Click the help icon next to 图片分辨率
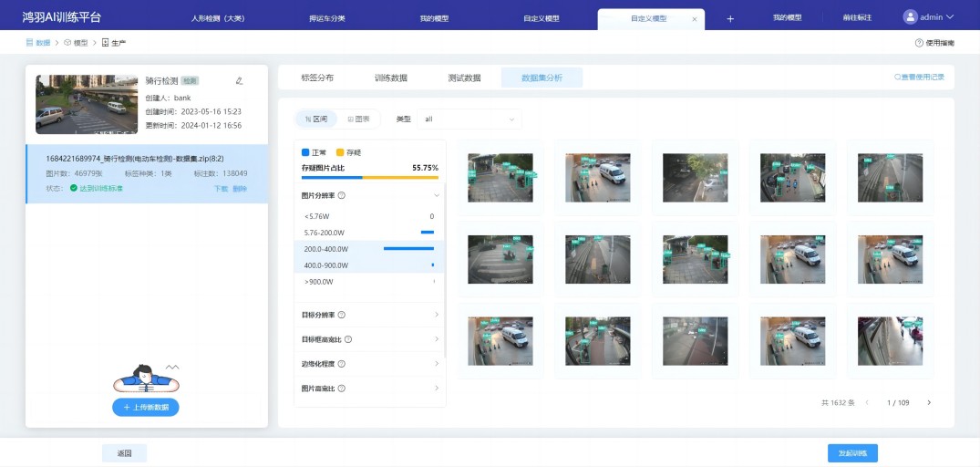The height and width of the screenshot is (467, 980). tap(342, 195)
